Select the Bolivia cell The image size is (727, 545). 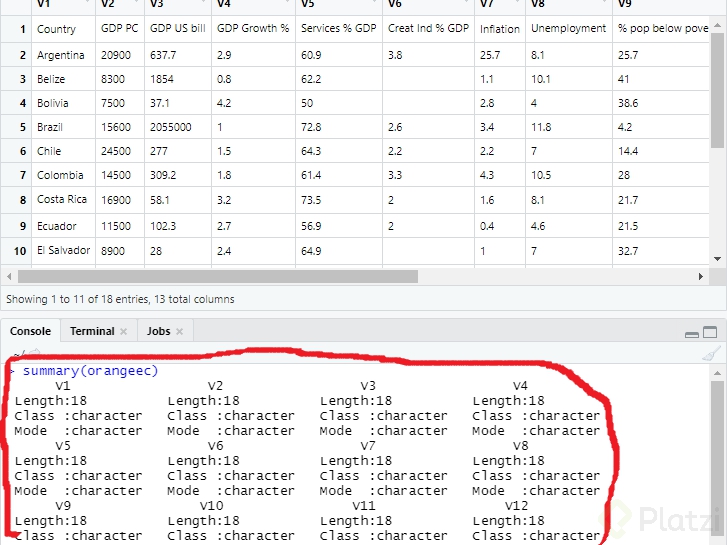tap(63, 103)
